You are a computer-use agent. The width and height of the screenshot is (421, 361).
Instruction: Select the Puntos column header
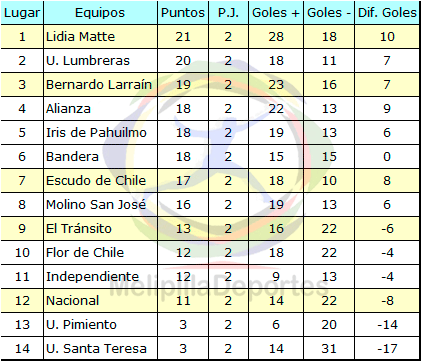pyautogui.click(x=183, y=13)
